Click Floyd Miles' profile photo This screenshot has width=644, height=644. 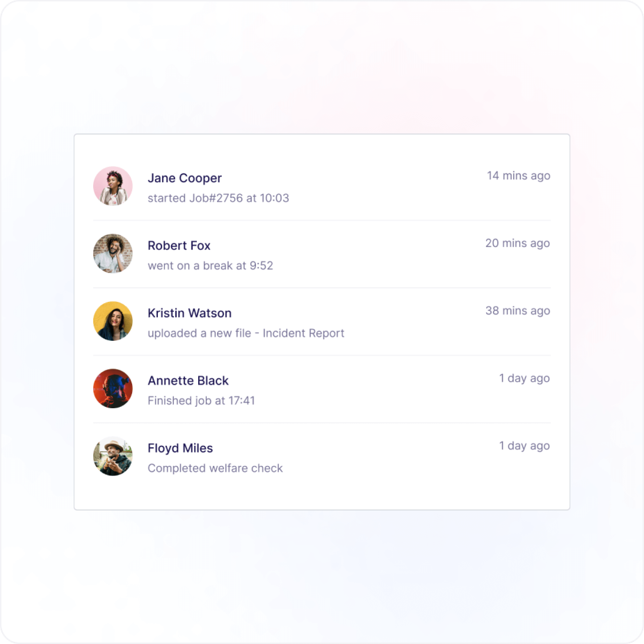(x=113, y=456)
